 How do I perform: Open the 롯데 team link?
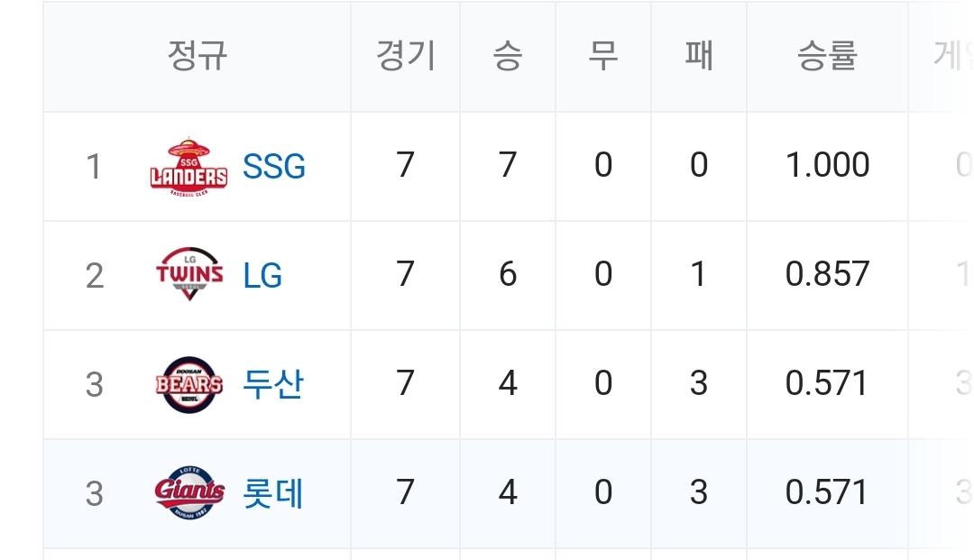pyautogui.click(x=273, y=493)
